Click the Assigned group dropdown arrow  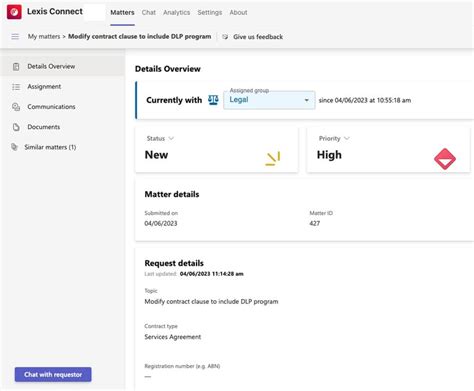pyautogui.click(x=306, y=100)
